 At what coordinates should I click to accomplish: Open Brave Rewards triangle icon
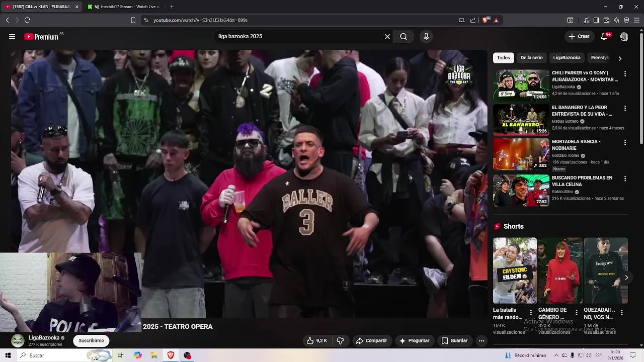496,20
